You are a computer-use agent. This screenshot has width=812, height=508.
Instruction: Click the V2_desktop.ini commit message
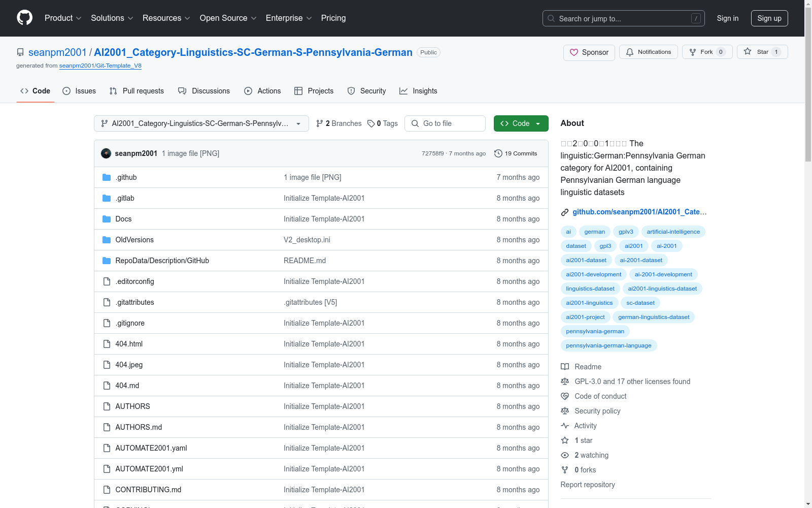coord(307,240)
